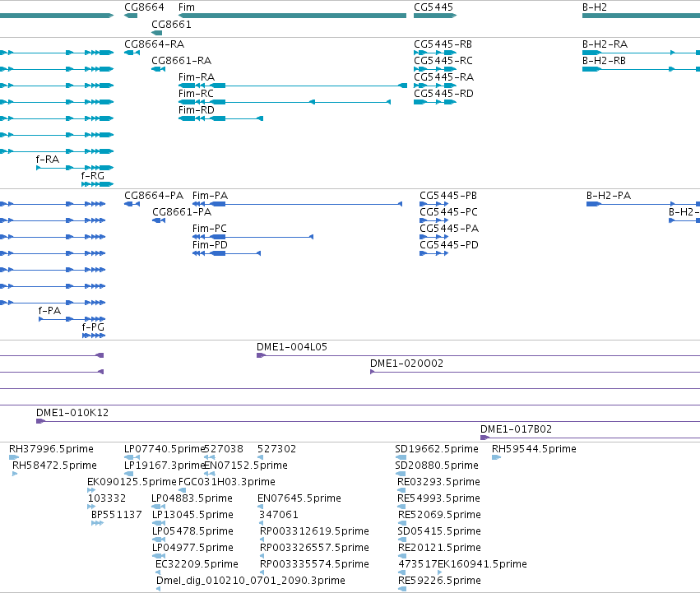The width and height of the screenshot is (700, 593).
Task: Select the CG5445-PA protein label
Action: (x=449, y=229)
